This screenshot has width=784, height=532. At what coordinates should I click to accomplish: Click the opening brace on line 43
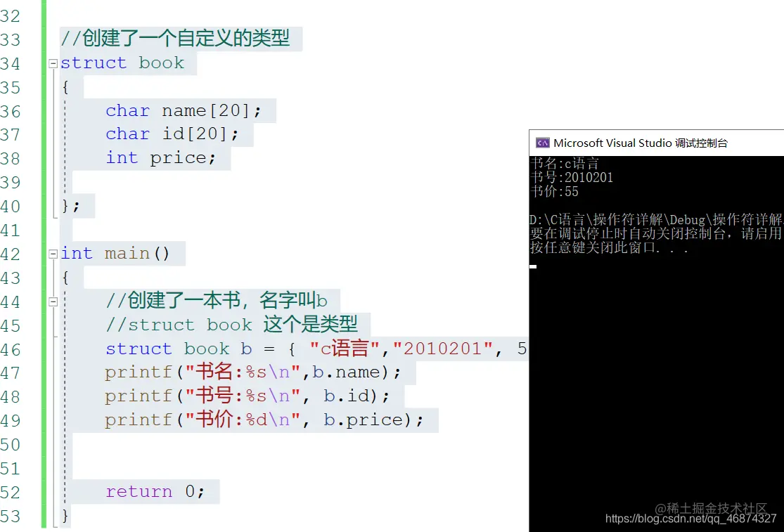pyautogui.click(x=65, y=277)
